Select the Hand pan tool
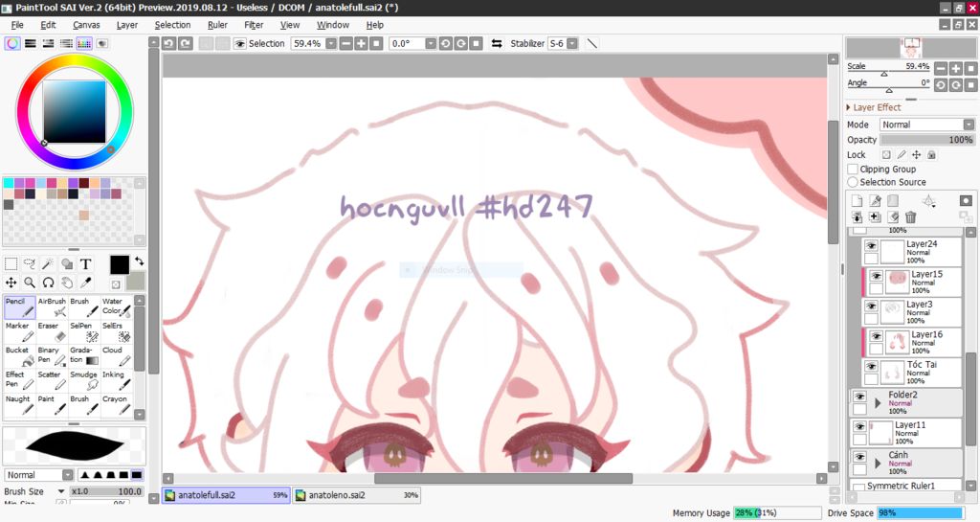Image resolution: width=980 pixels, height=522 pixels. point(67,283)
